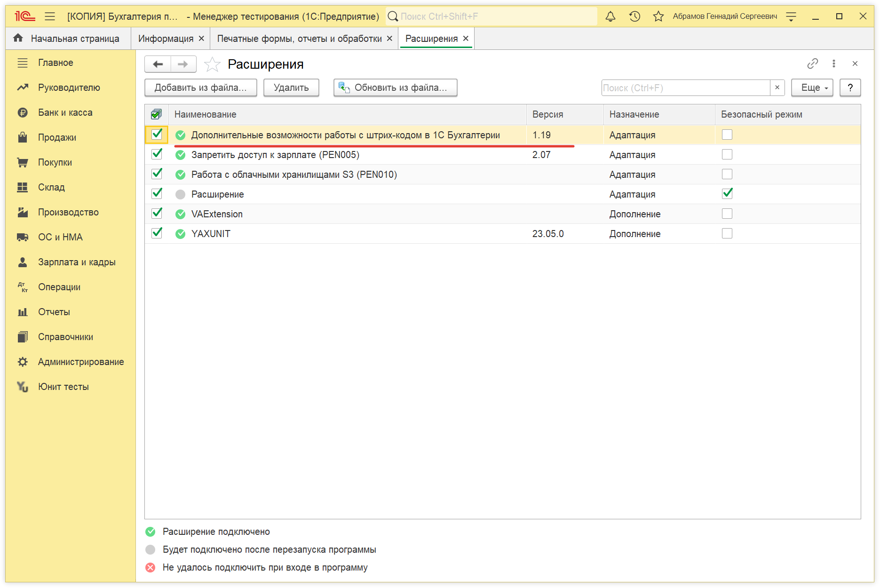The width and height of the screenshot is (880, 588).
Task: Focus the global search field
Action: coord(492,16)
